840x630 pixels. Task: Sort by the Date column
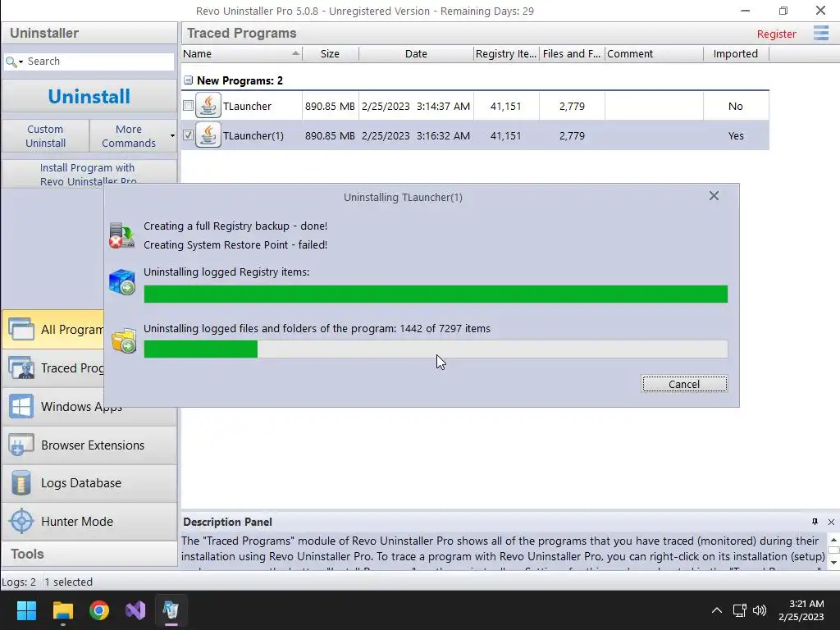416,53
